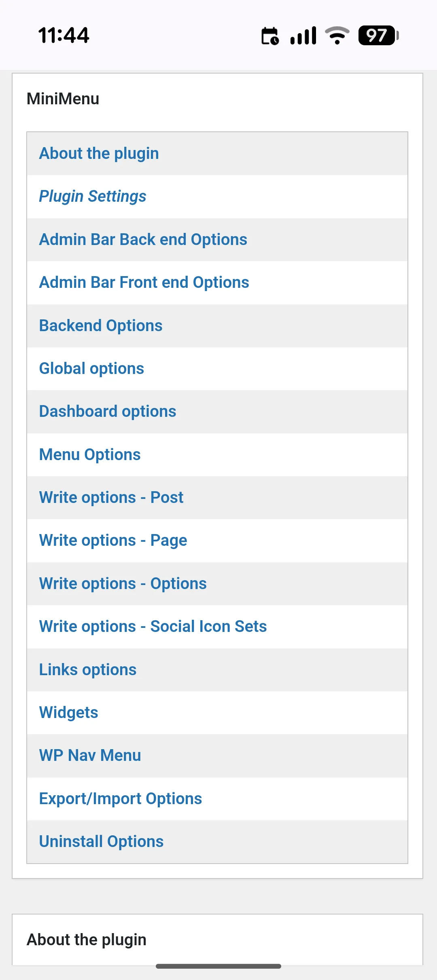Viewport: 437px width, 980px height.
Task: Tap the Wi-Fi status icon
Action: [337, 36]
